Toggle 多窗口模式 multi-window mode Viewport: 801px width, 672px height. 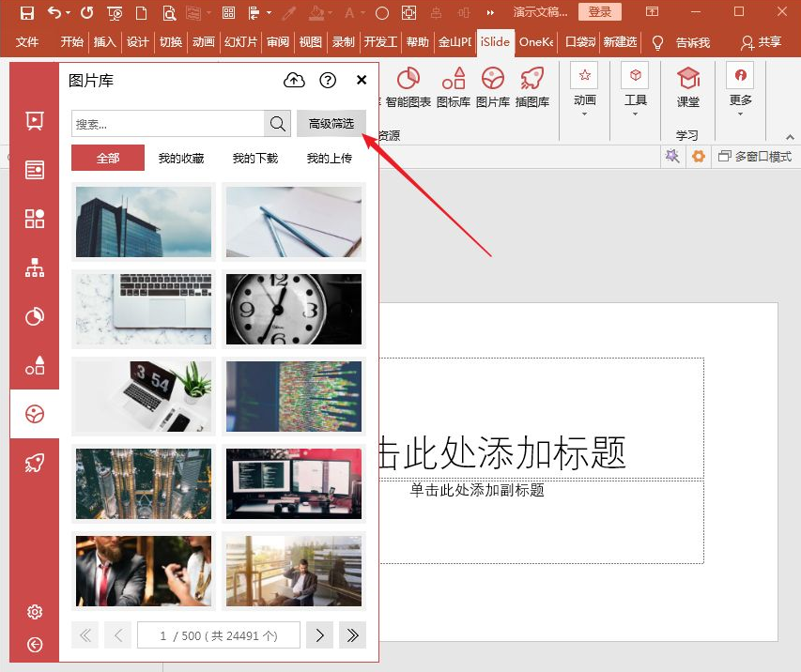click(x=755, y=157)
